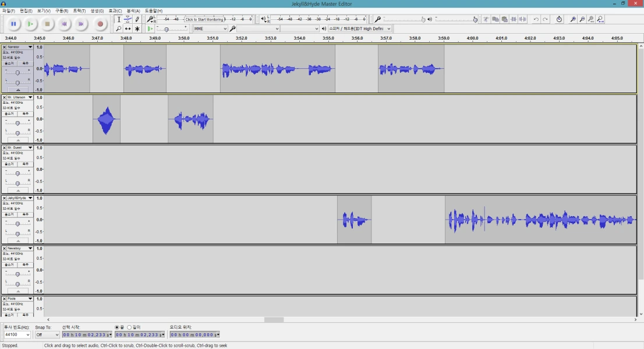The image size is (644, 349).
Task: Open the Jekyll&Hyde track dropdown menu
Action: click(30, 198)
